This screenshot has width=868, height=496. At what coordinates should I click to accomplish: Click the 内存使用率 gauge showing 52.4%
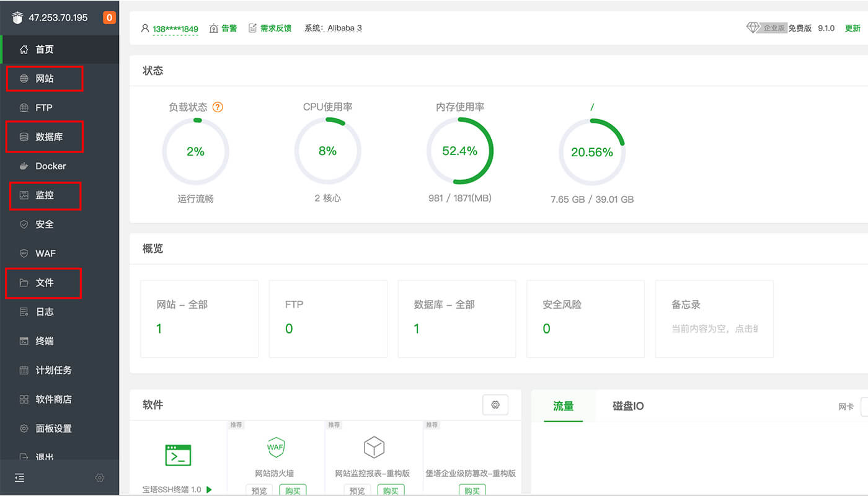click(459, 151)
